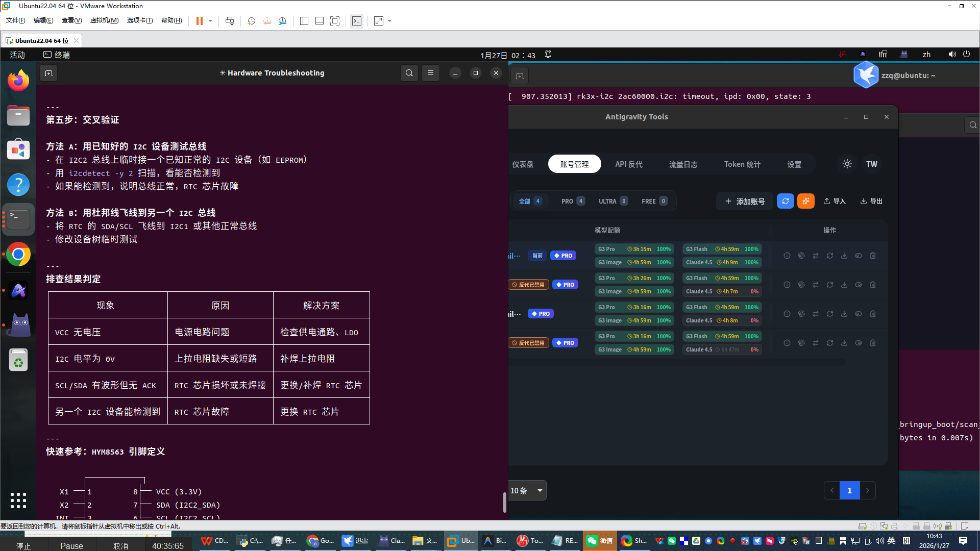
Task: Click the terminal vertical scrollbar thumb
Action: point(504,503)
